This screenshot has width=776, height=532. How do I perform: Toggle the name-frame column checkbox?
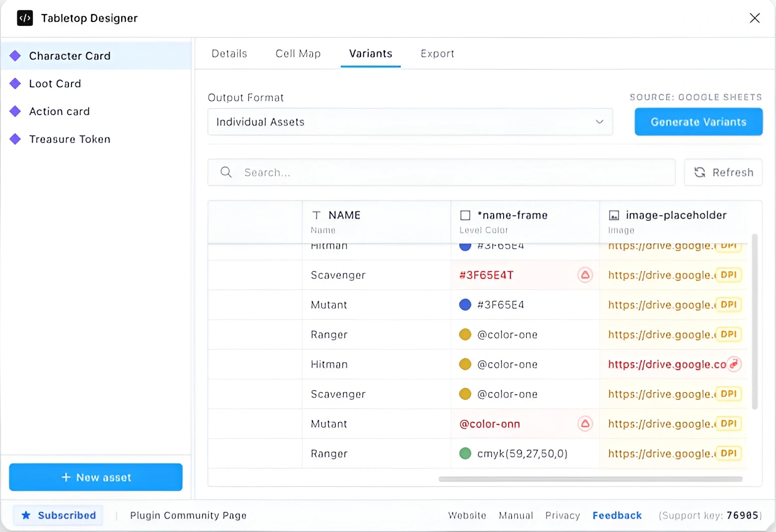(x=465, y=215)
